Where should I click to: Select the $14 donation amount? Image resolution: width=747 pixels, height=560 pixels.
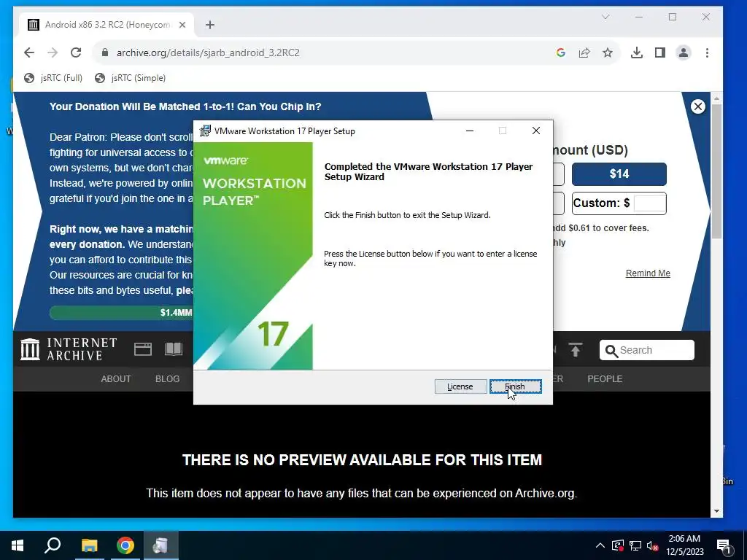[619, 174]
